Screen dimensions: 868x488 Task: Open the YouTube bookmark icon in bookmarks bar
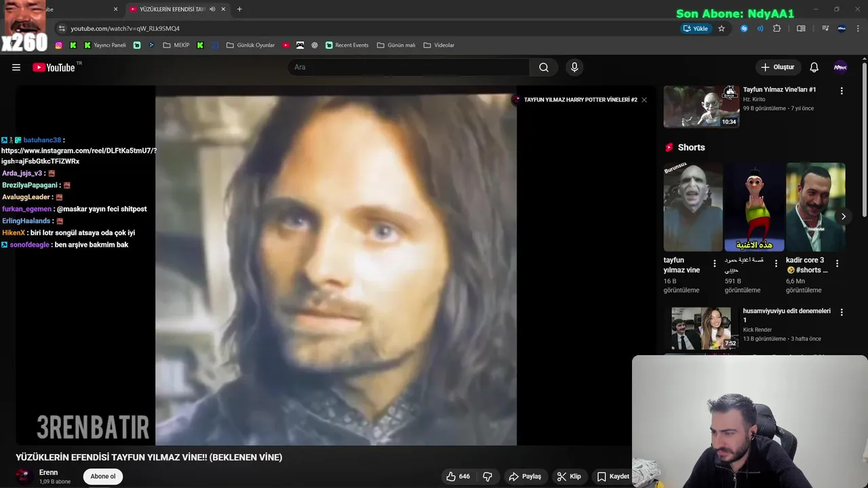tap(286, 45)
